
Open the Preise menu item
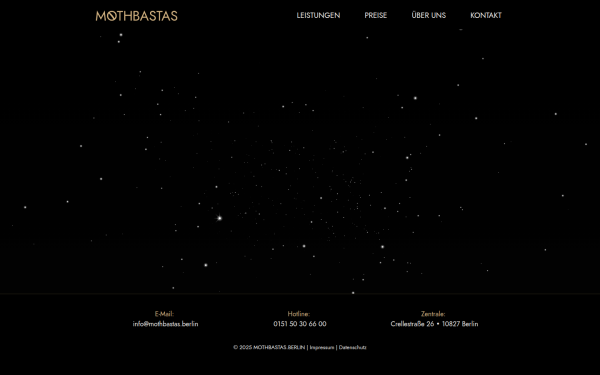(x=376, y=15)
